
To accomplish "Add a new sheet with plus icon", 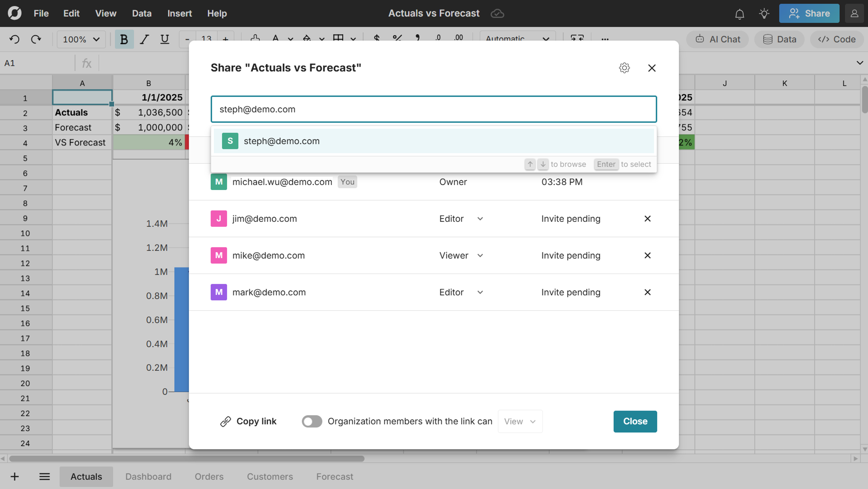I will 15,476.
